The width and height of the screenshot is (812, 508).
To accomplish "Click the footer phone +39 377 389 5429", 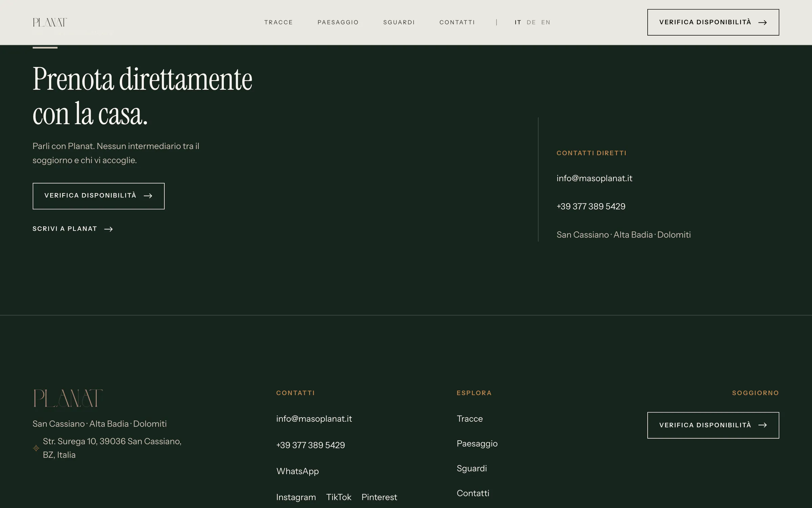I will coord(311,445).
